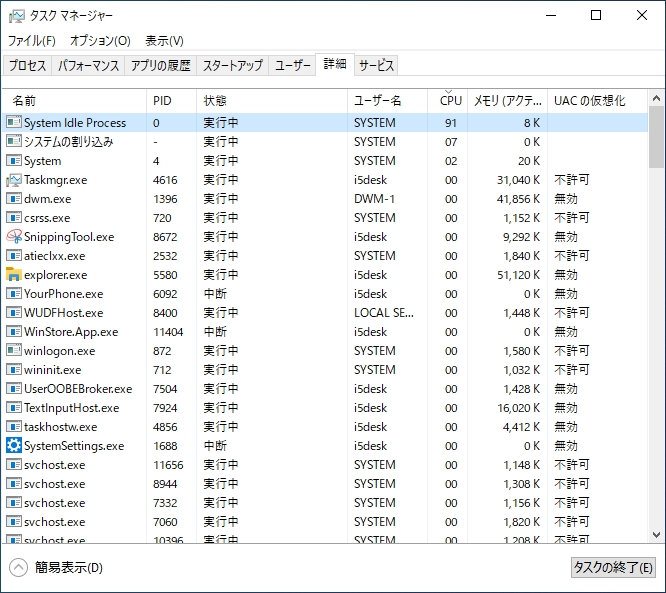Image resolution: width=666 pixels, height=593 pixels.
Task: Click the System Idle Process icon
Action: point(14,122)
